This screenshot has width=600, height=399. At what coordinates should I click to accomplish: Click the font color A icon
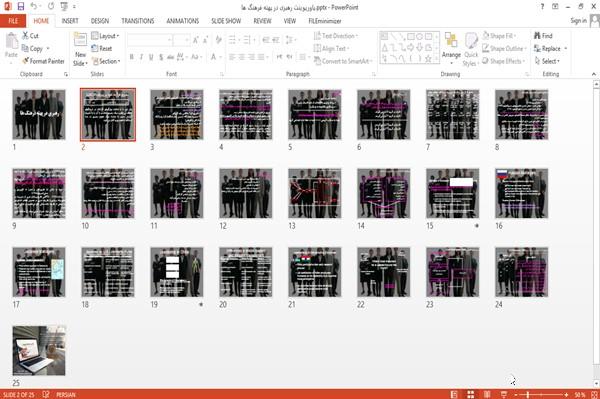coord(214,57)
